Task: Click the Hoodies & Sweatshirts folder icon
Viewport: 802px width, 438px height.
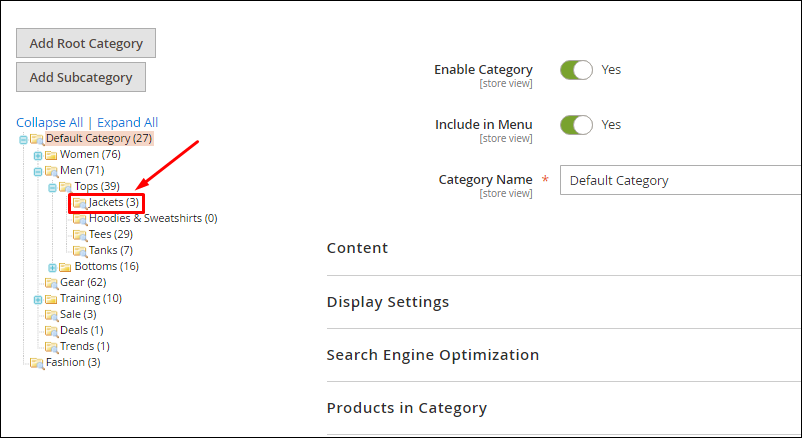Action: (79, 219)
